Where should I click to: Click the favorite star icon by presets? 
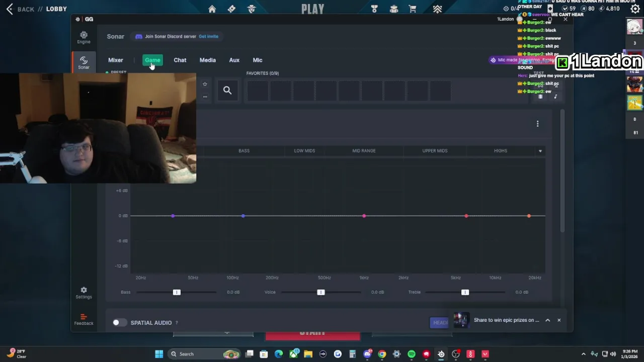(205, 84)
